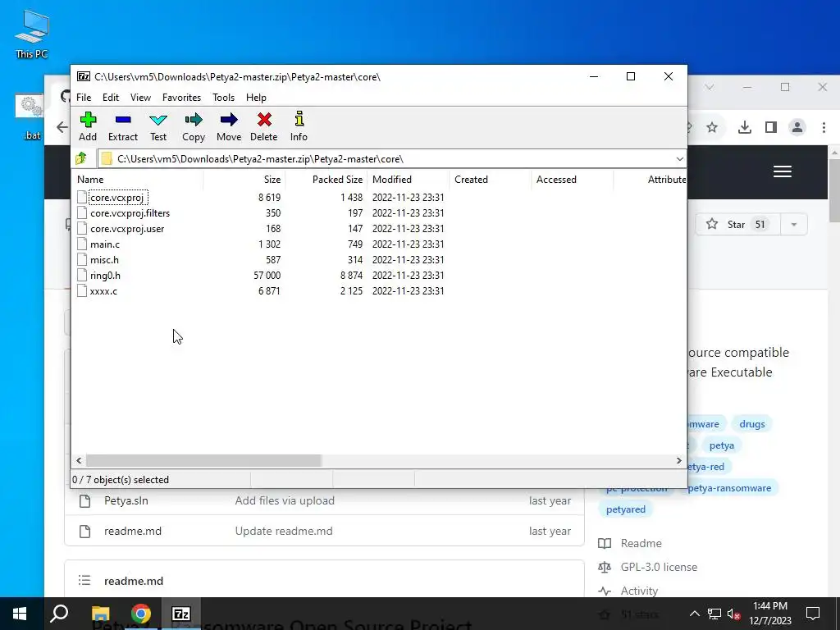Select the .bat file desktop icon
The height and width of the screenshot is (630, 840).
[31, 117]
